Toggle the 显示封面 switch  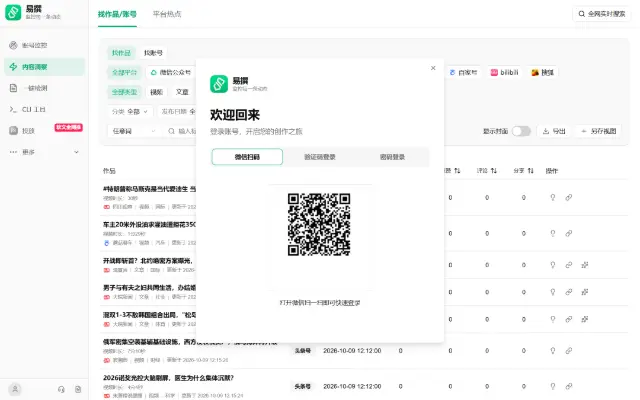point(521,131)
